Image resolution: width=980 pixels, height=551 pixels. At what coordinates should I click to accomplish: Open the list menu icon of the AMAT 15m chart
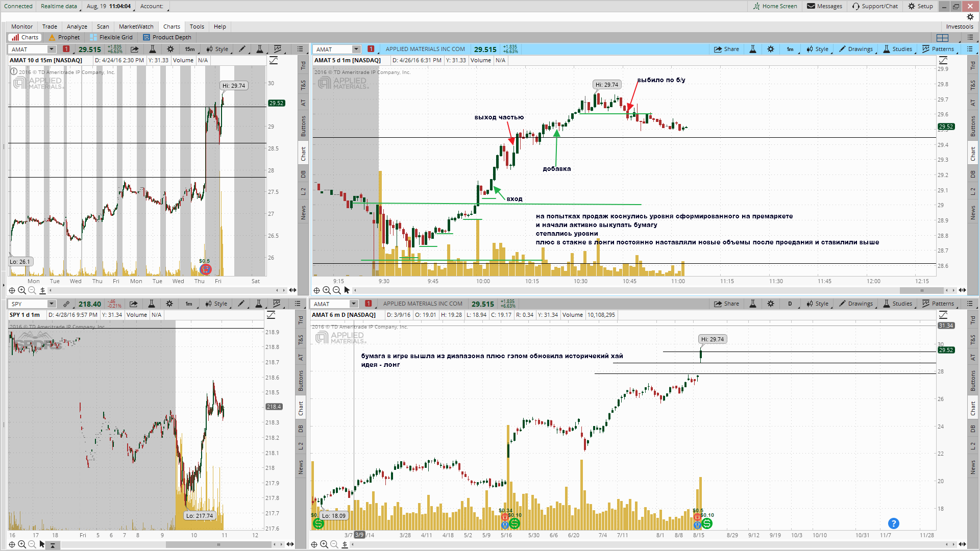coord(300,49)
